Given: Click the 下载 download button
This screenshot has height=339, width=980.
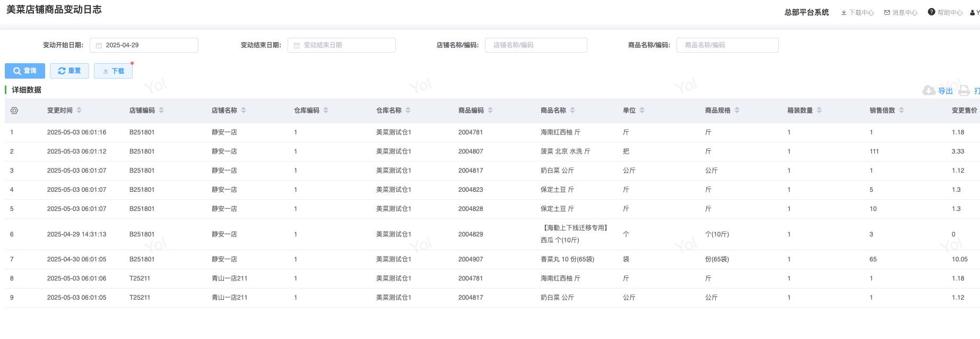Looking at the screenshot, I should [113, 71].
